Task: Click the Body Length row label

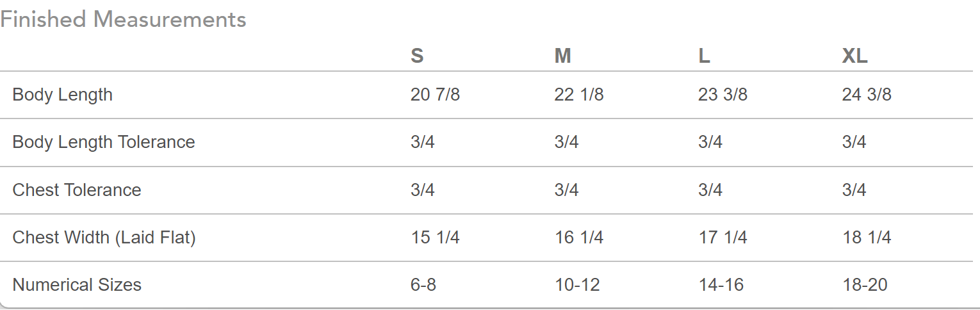Action: tap(62, 95)
